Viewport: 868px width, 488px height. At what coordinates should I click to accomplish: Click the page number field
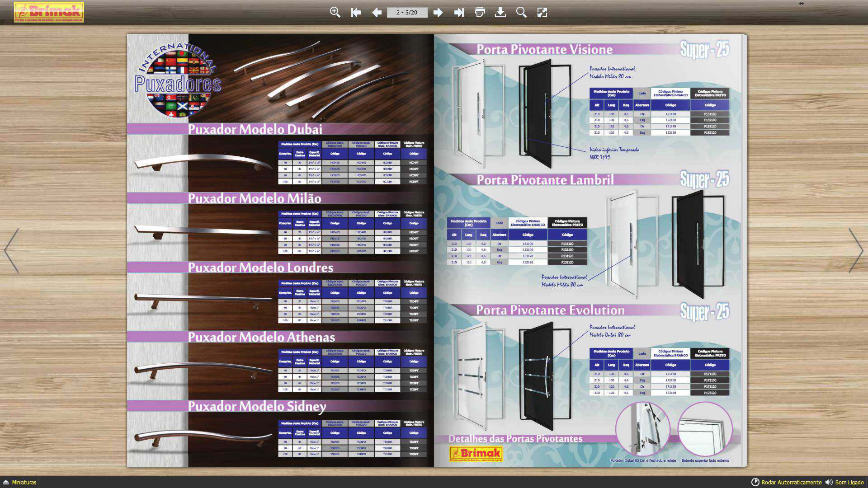tap(407, 12)
